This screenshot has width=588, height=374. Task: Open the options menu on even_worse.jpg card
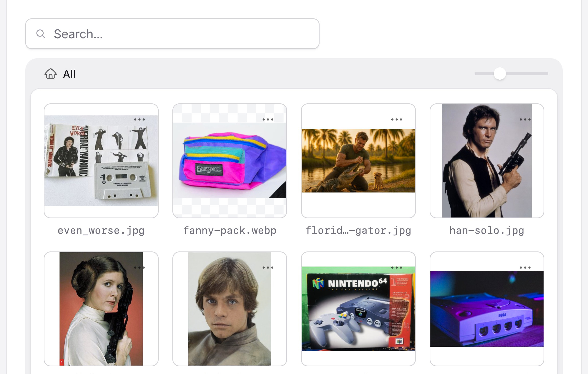140,119
